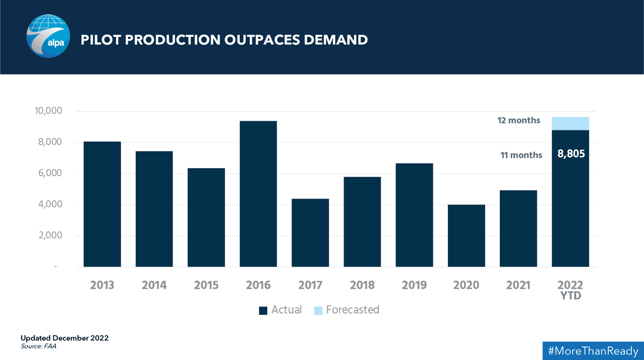Click the light blue forecasted segment of 2022
Screen dimensions: 644x360
571,124
